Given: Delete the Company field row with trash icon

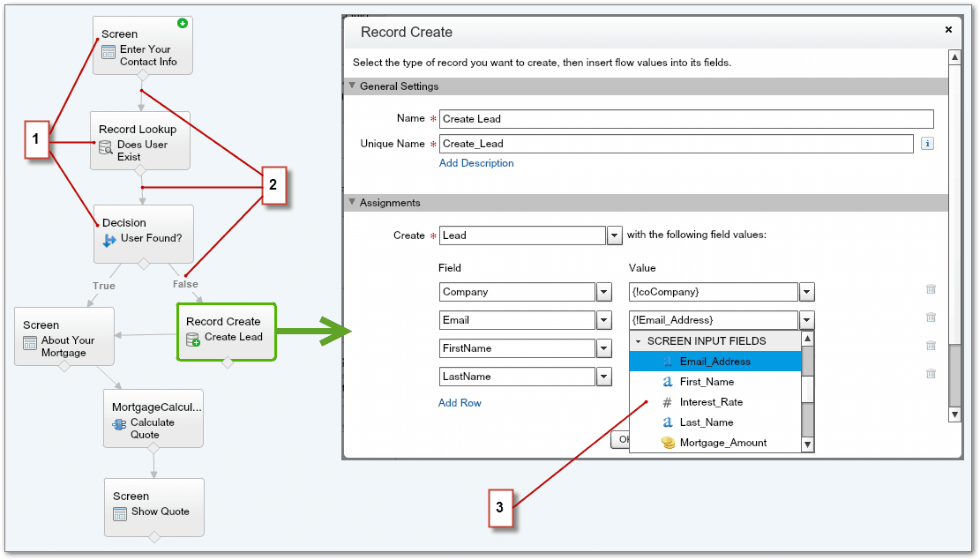Looking at the screenshot, I should 931,289.
